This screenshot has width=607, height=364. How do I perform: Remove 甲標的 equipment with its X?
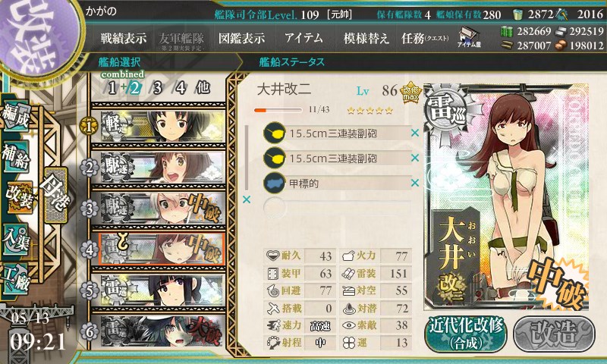(415, 183)
